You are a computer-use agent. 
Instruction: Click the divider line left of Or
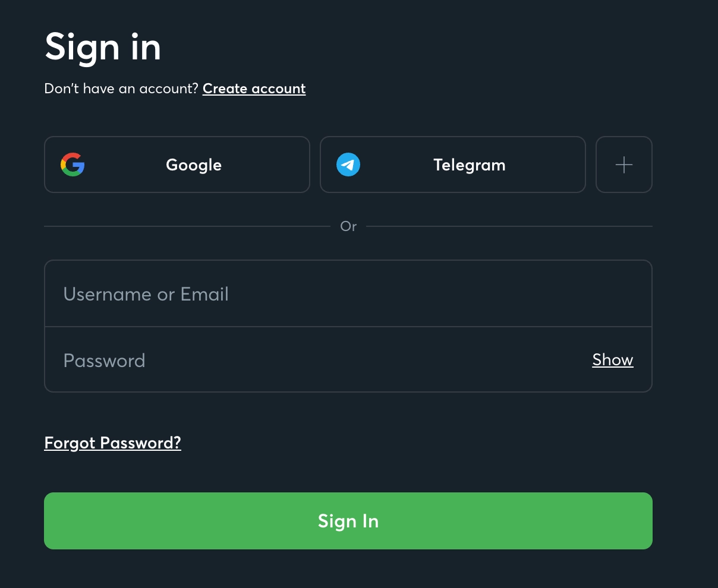click(187, 226)
